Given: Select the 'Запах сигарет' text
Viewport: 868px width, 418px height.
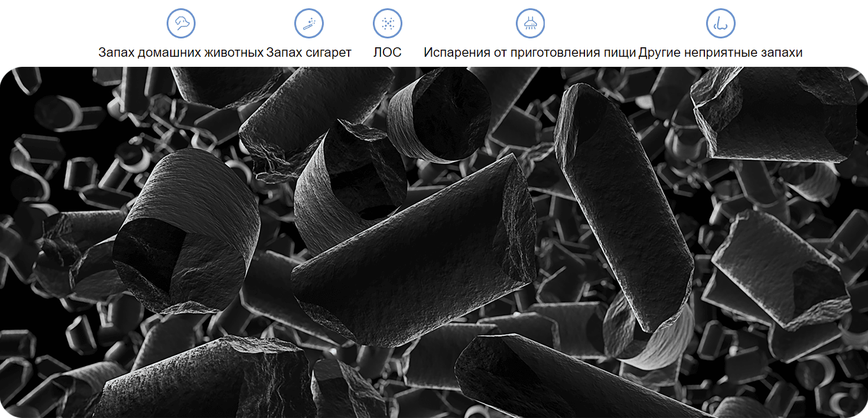Looking at the screenshot, I should [x=309, y=53].
